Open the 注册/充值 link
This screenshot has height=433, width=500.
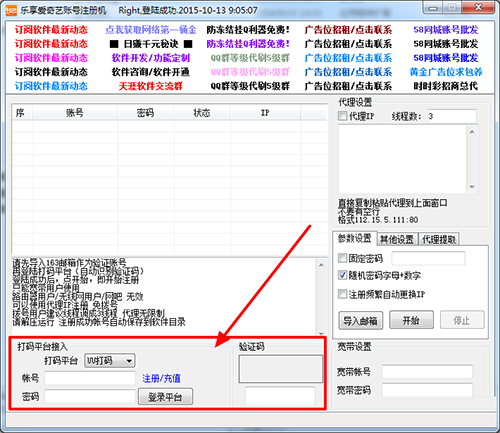[161, 378]
